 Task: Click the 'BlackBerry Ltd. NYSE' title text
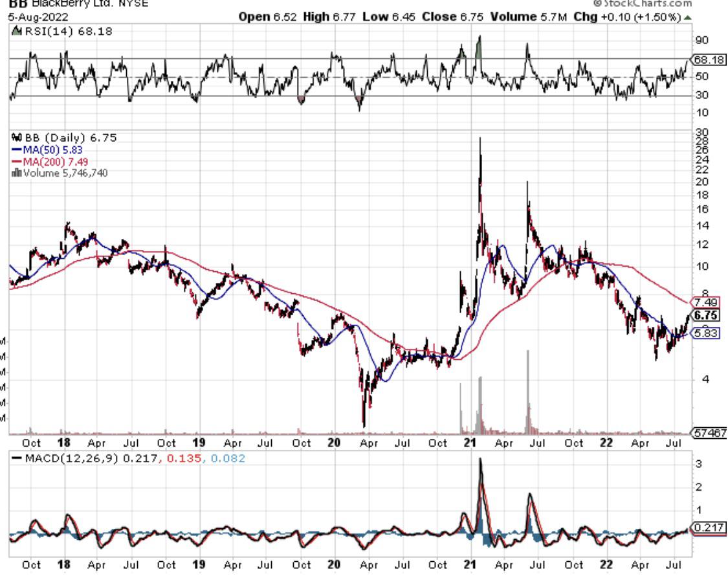click(90, 4)
